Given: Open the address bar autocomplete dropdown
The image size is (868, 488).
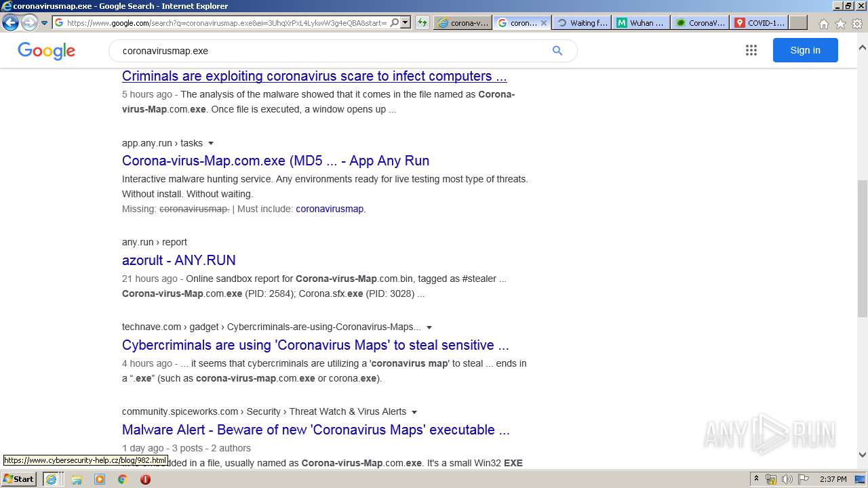Looking at the screenshot, I should [x=406, y=22].
